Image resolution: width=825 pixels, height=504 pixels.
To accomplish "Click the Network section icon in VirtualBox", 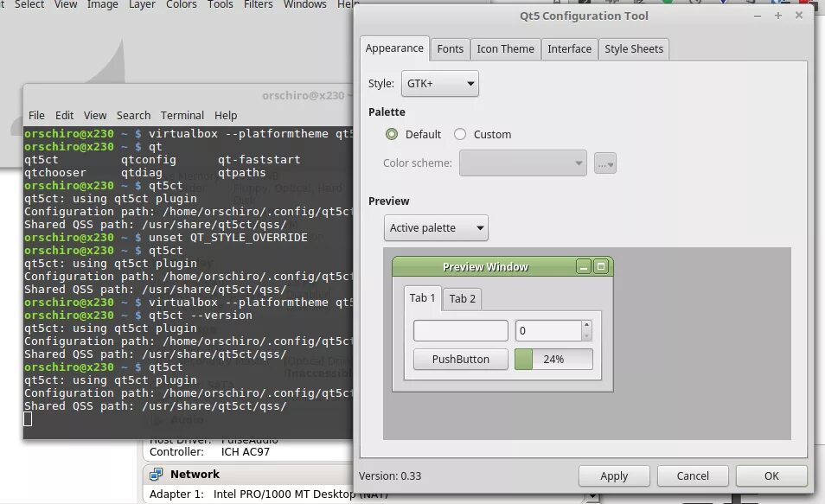I will [157, 474].
